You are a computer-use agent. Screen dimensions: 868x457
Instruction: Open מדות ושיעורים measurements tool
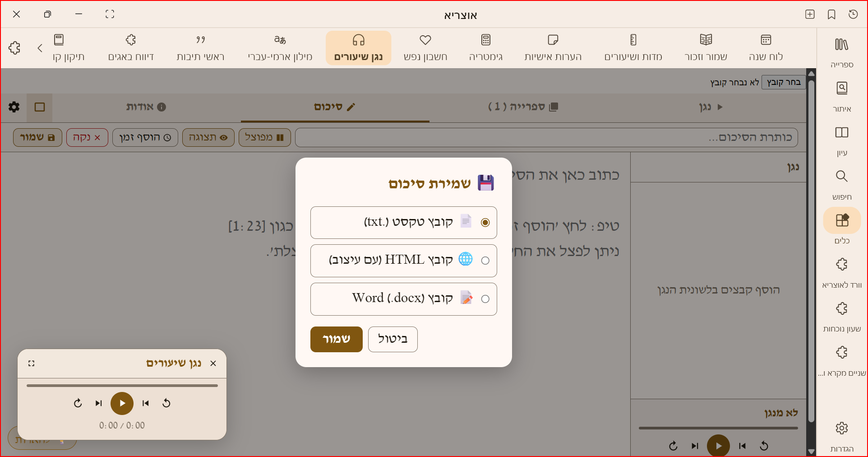coord(633,48)
